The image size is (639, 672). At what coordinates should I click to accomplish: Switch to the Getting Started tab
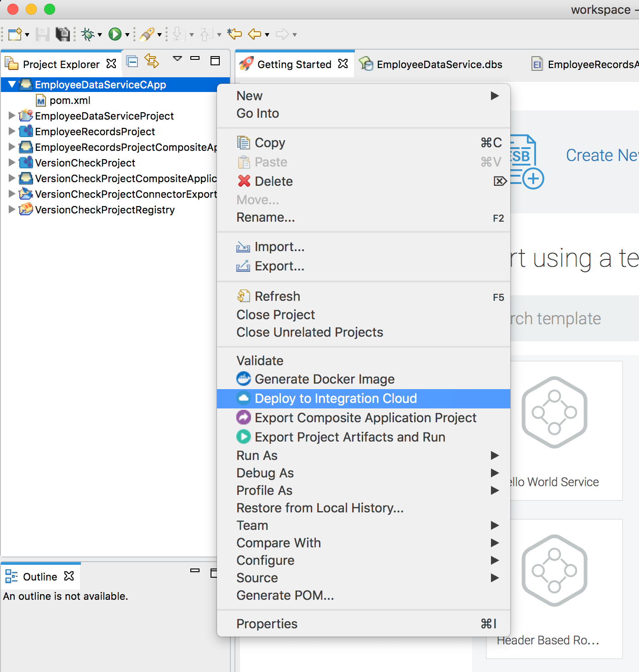click(x=294, y=64)
